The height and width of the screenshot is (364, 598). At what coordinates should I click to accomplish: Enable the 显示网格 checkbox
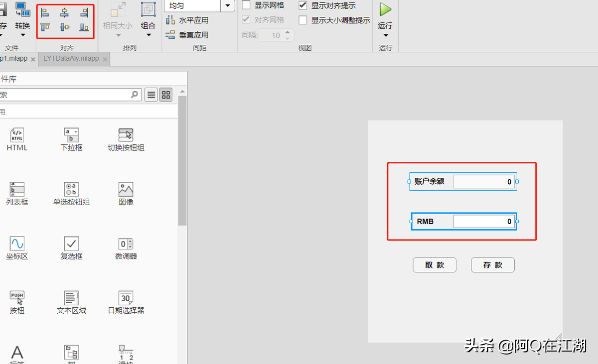pyautogui.click(x=247, y=5)
